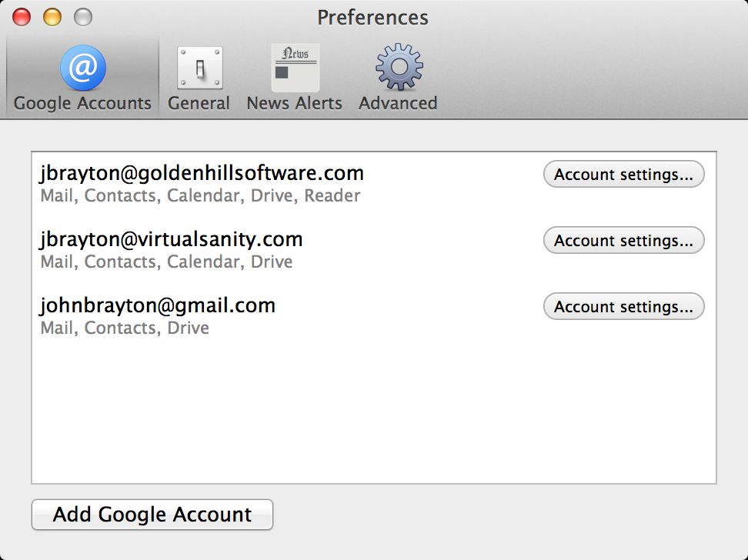The height and width of the screenshot is (560, 748).
Task: Click the Add Google Account button
Action: pos(152,515)
